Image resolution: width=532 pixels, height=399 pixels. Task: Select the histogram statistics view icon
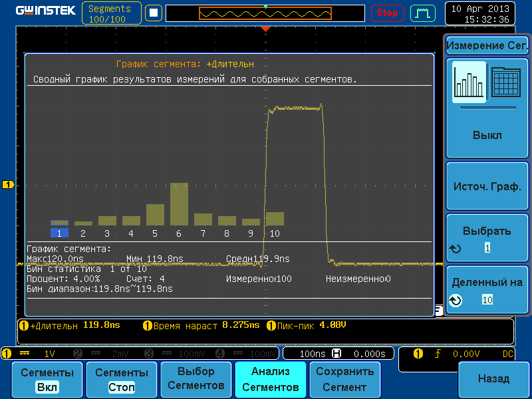(x=469, y=83)
